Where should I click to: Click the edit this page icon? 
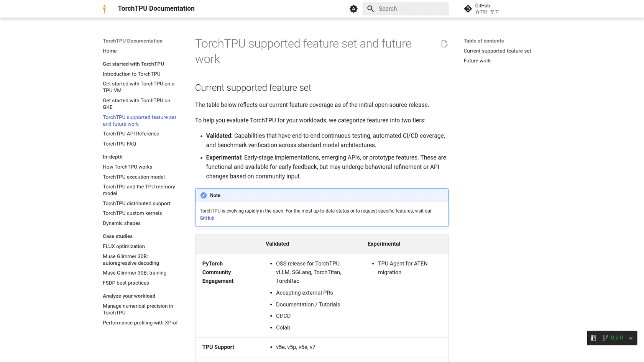tap(444, 44)
